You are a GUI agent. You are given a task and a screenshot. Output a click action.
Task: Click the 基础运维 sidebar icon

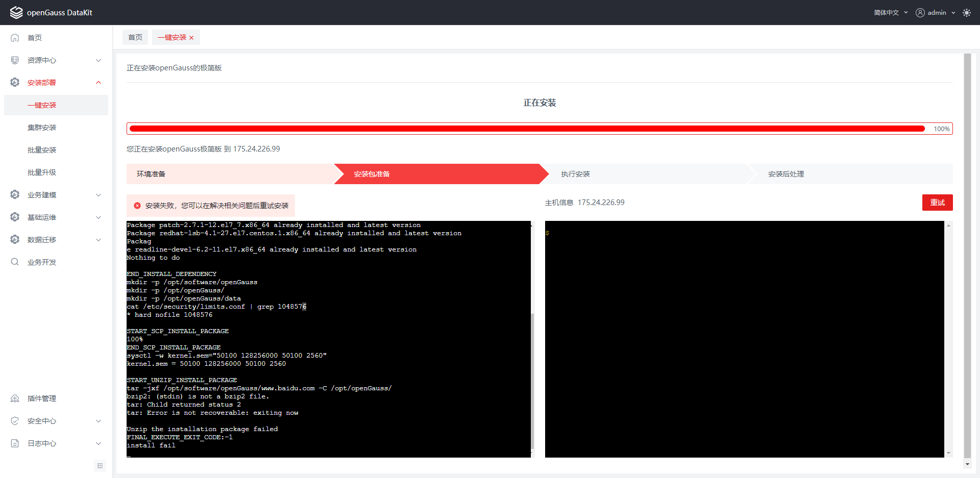point(15,217)
